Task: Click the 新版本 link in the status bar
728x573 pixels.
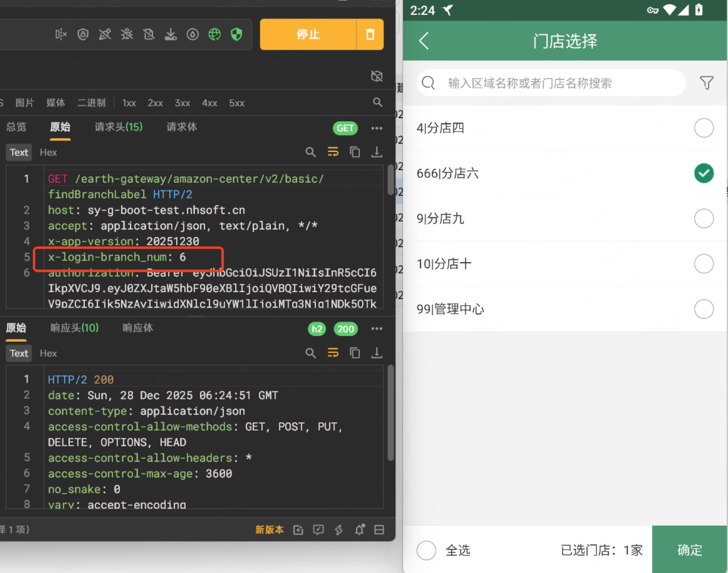Action: [269, 530]
